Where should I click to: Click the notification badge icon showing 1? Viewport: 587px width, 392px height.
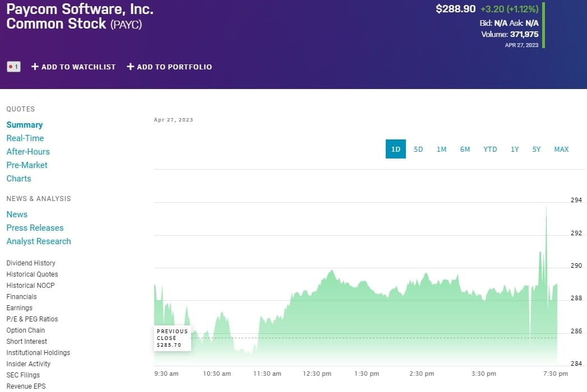click(x=13, y=67)
